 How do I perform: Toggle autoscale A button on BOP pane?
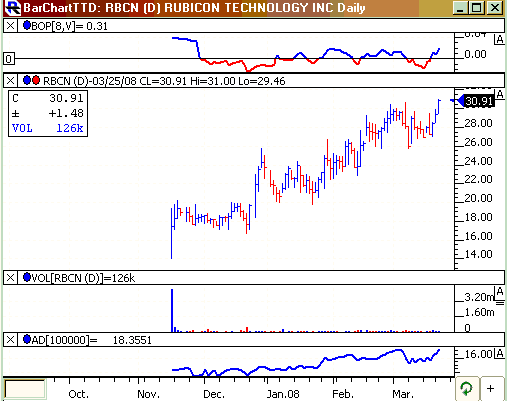499,40
